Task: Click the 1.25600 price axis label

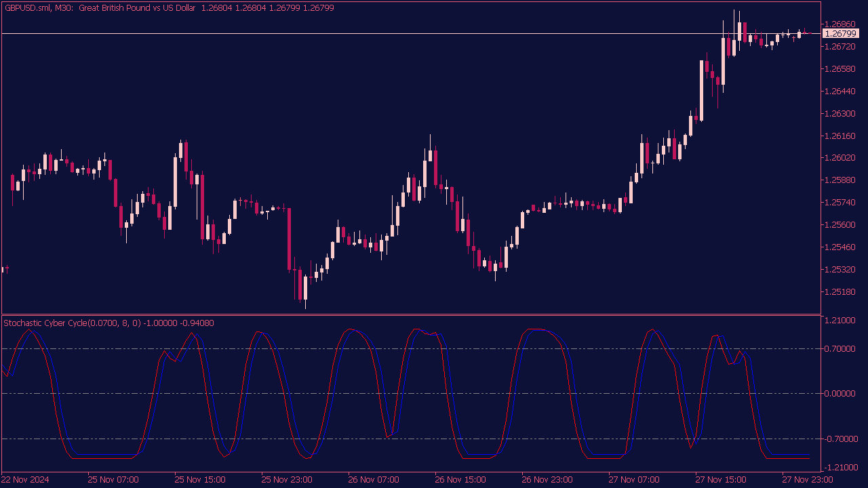Action: pos(842,225)
